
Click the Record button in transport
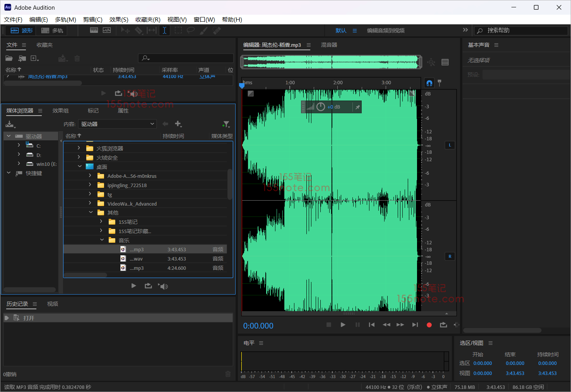(429, 325)
